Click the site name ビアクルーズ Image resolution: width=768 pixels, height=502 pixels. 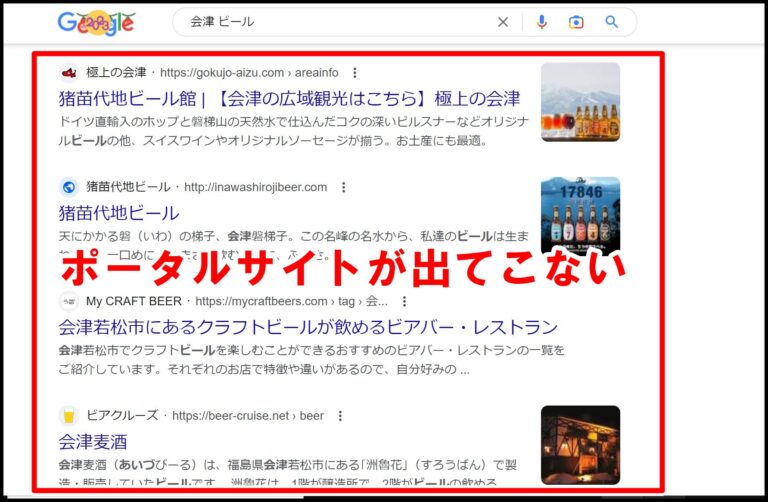[122, 416]
